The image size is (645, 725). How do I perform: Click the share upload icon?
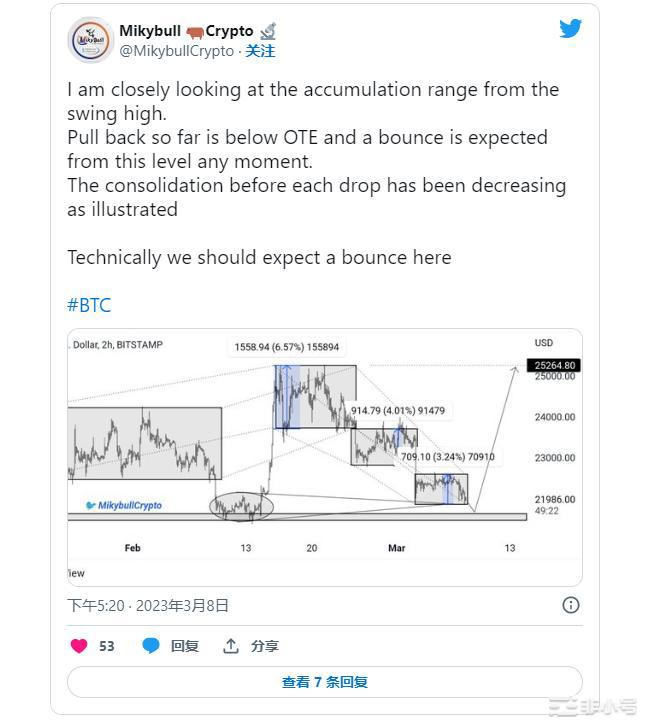(x=231, y=646)
